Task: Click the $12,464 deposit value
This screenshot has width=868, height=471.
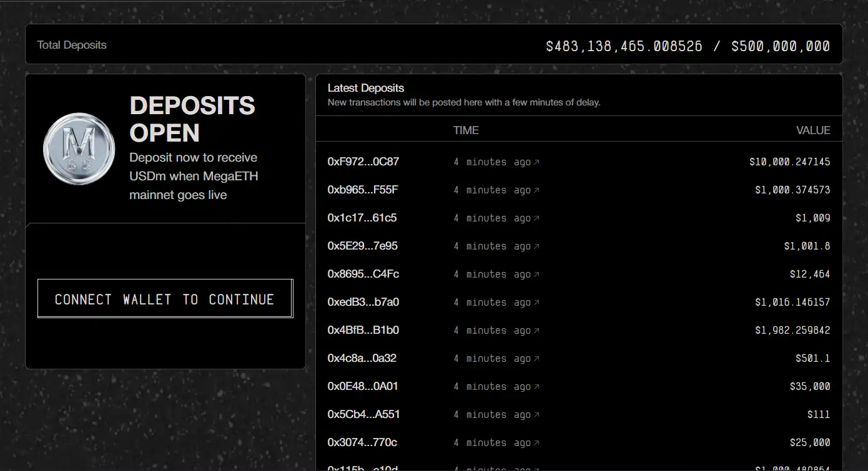Action: [810, 274]
